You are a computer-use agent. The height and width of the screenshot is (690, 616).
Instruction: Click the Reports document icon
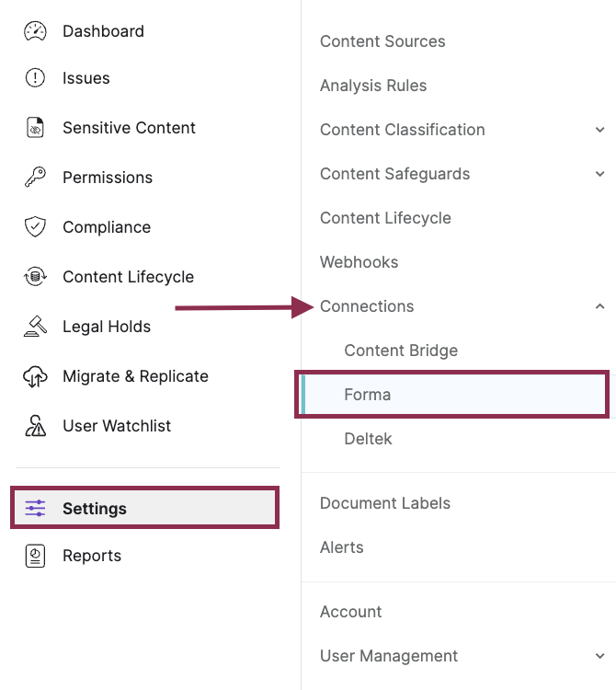click(35, 556)
